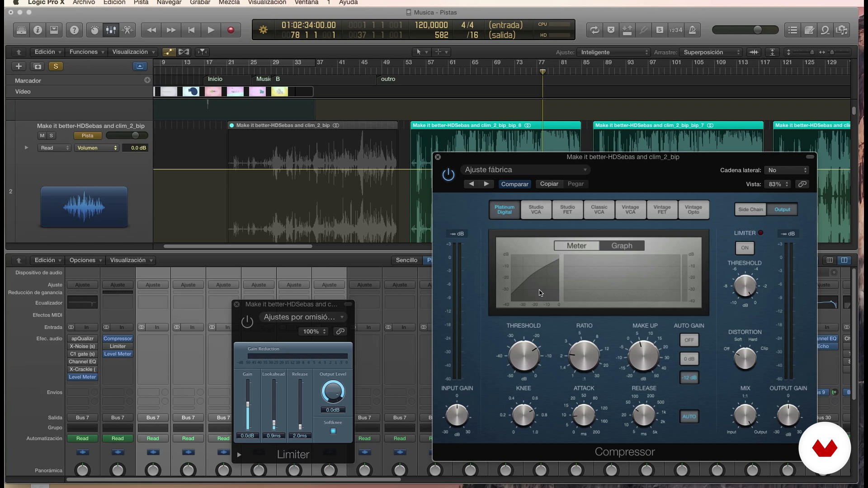Go to beginning of project
This screenshot has width=868, height=488.
191,30
